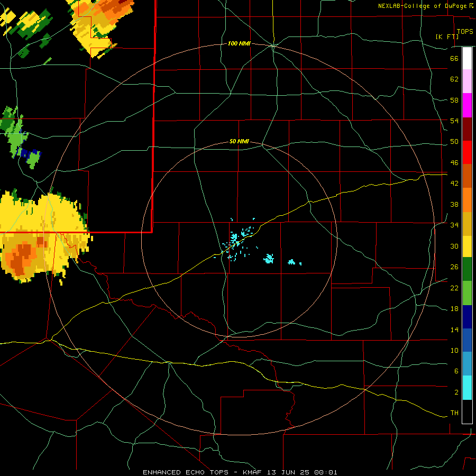Click legend value 34

(x=454, y=225)
